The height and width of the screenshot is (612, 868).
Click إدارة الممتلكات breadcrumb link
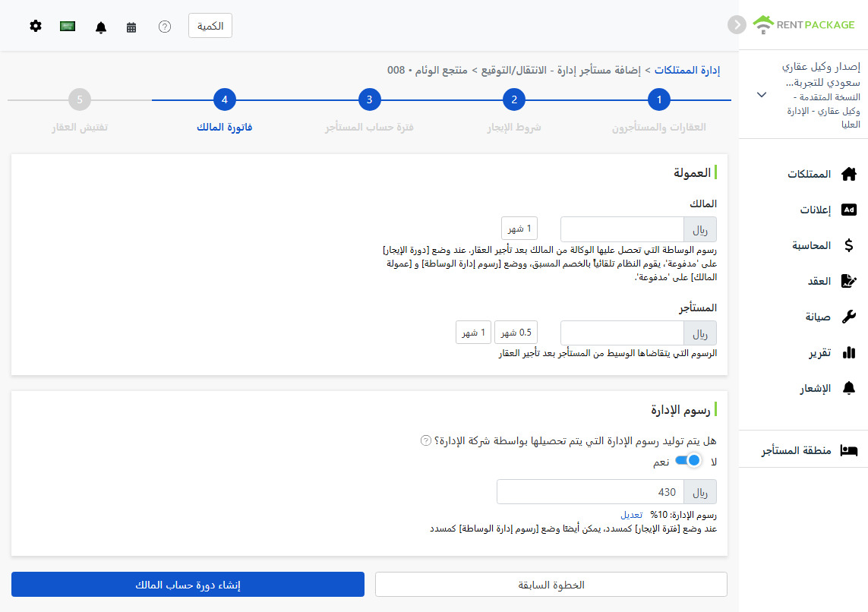click(x=687, y=70)
